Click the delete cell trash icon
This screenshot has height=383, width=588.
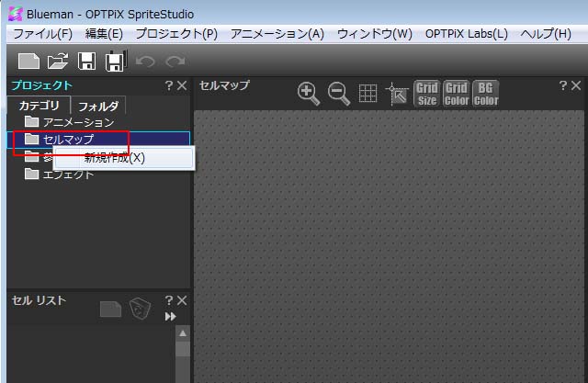tap(141, 309)
